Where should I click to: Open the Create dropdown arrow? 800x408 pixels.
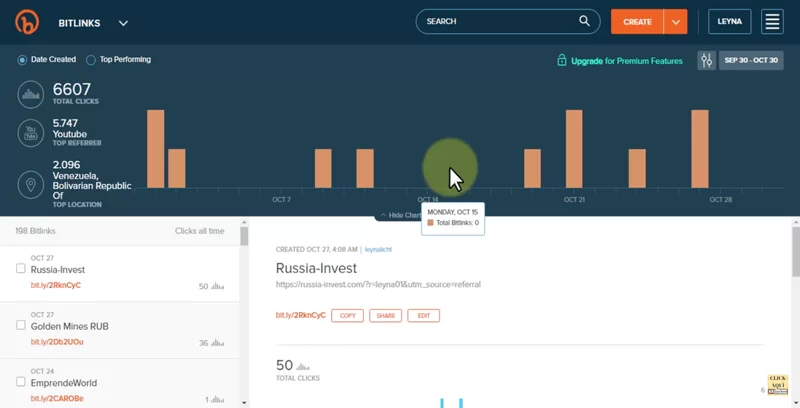tap(676, 22)
